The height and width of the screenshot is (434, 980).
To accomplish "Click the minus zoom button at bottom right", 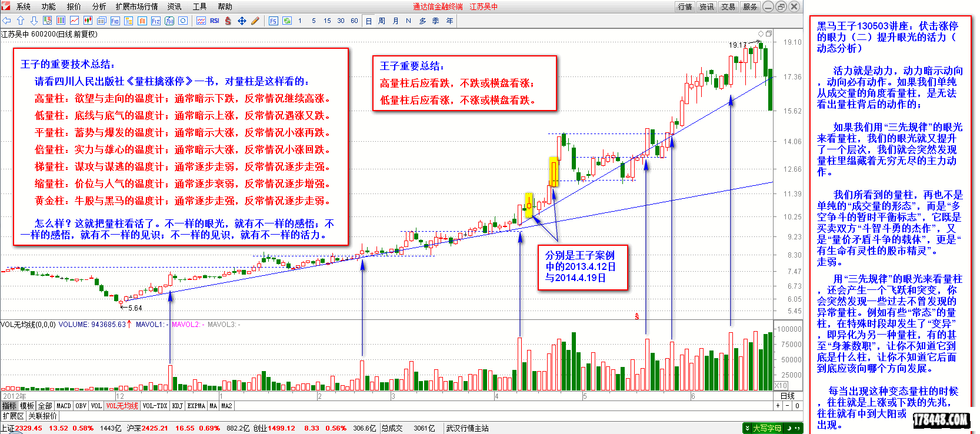I will pyautogui.click(x=788, y=406).
